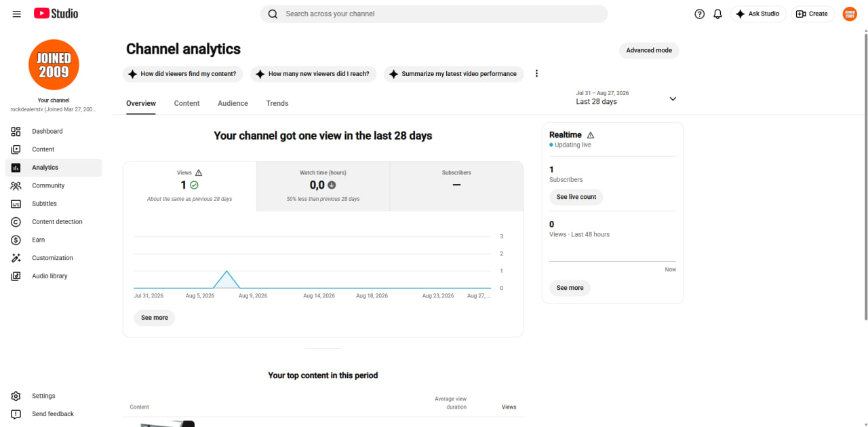
Task: Ask How many new viewers did I reach
Action: 314,74
